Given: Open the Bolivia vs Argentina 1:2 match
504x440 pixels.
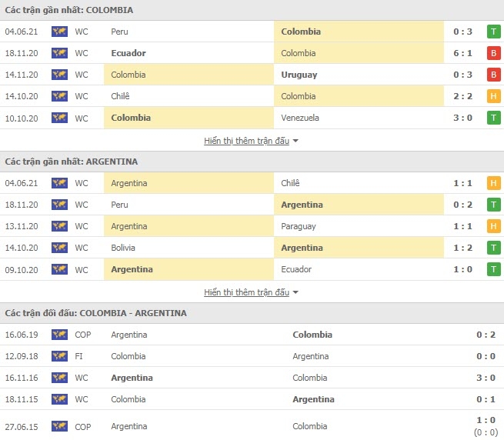Looking at the screenshot, I should pyautogui.click(x=252, y=248).
